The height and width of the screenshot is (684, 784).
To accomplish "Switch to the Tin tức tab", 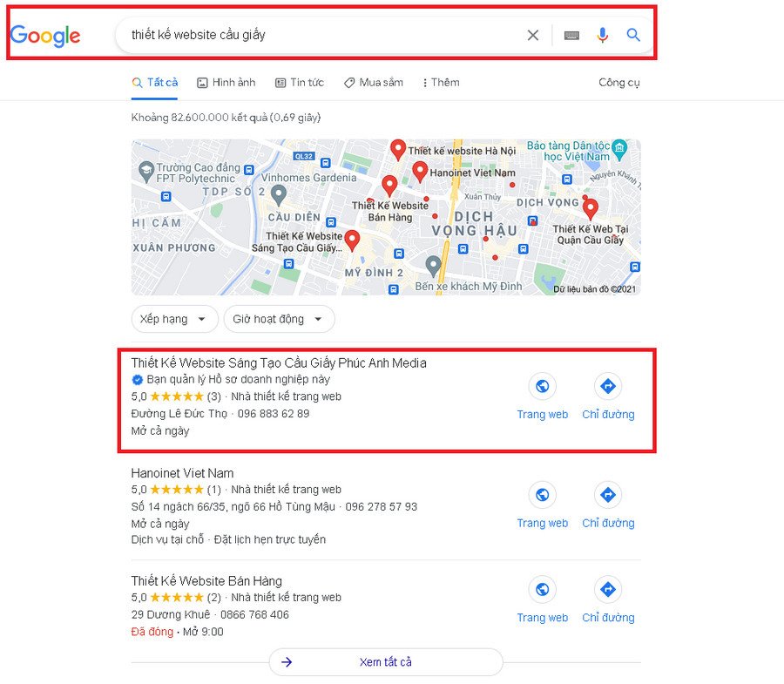I will point(300,83).
